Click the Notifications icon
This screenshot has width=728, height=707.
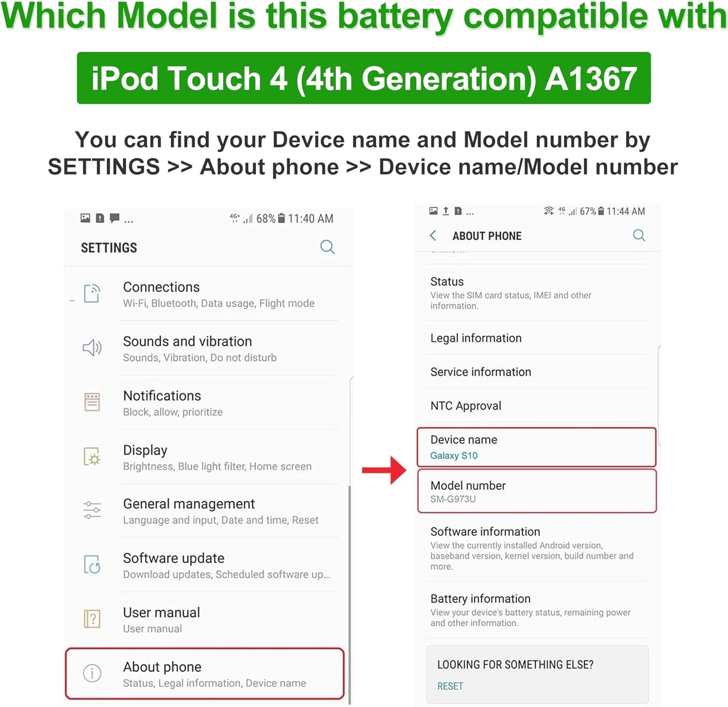92,402
